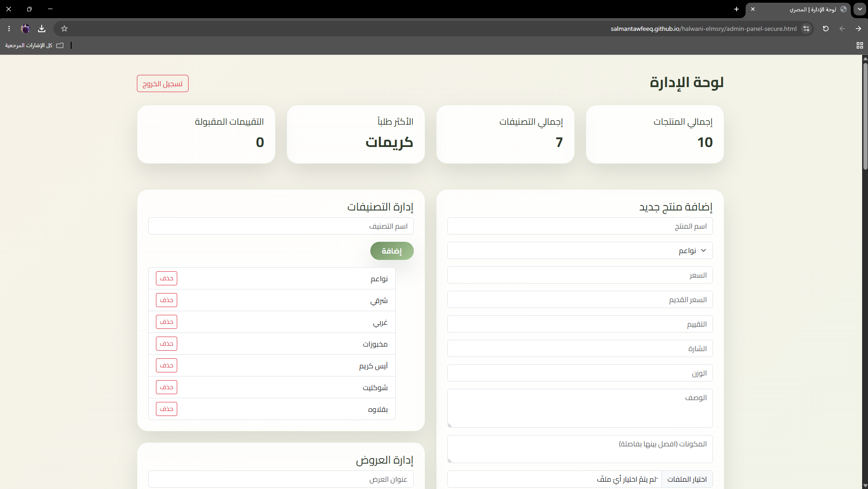
Task: Click the الشارة badge field
Action: point(580,348)
